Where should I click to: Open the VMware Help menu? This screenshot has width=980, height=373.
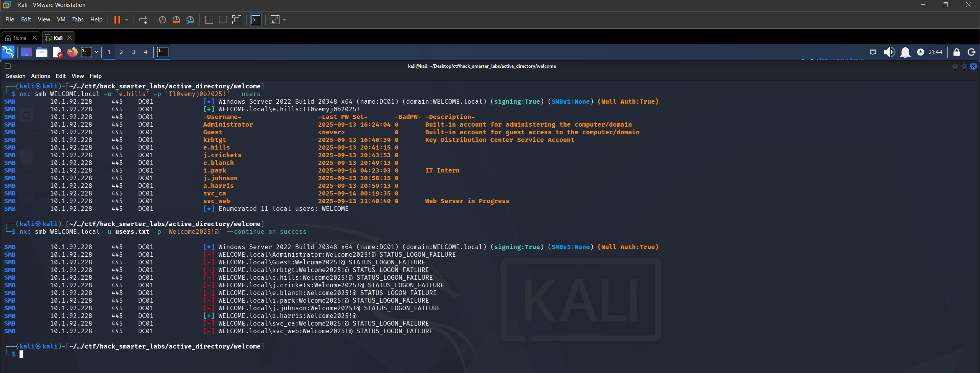[96, 20]
